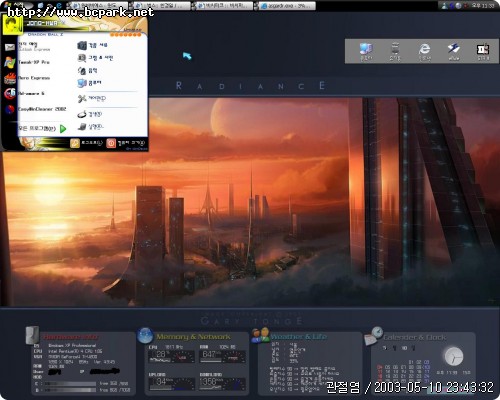Click the Hardware Info title text
The width and height of the screenshot is (500, 400).
(70, 337)
